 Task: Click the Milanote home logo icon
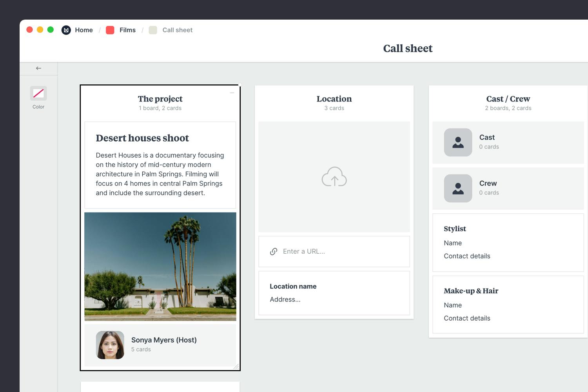tap(66, 30)
